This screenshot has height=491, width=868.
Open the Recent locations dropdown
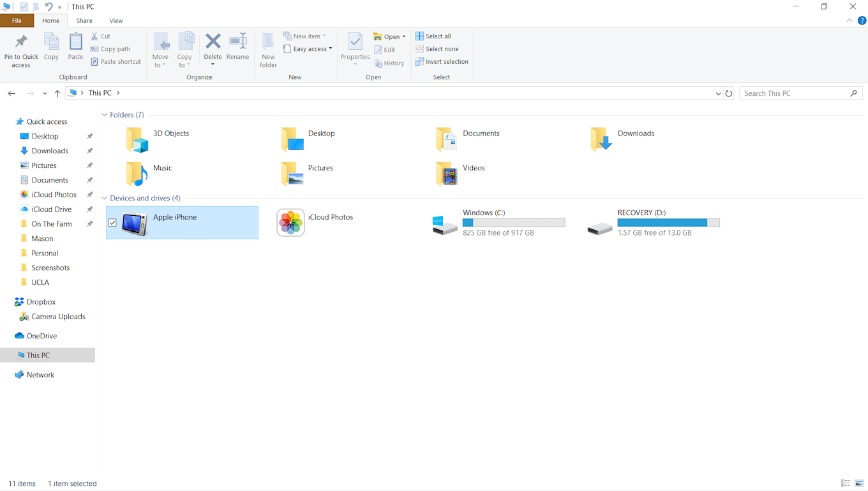click(x=45, y=94)
